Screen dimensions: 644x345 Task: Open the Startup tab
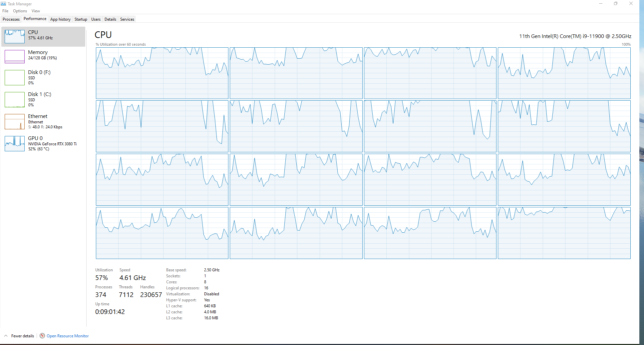coord(81,19)
